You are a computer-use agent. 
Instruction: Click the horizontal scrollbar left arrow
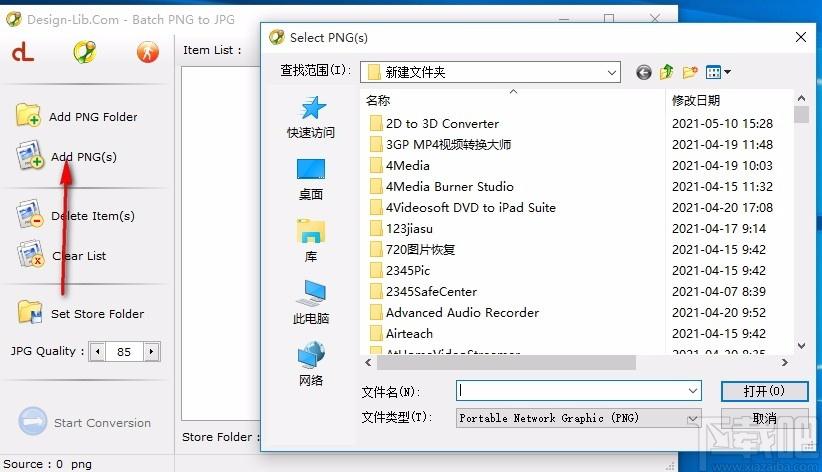(369, 362)
